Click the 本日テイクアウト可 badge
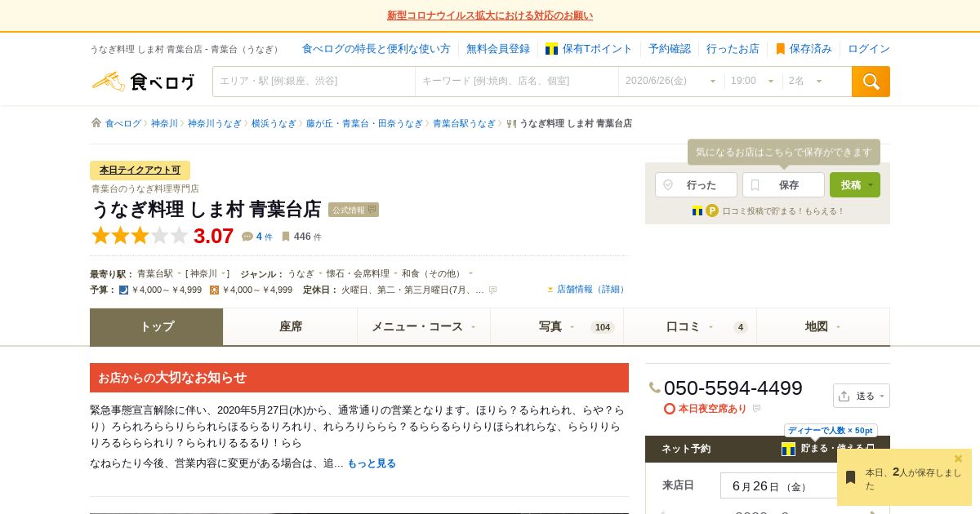This screenshot has height=514, width=980. [140, 170]
